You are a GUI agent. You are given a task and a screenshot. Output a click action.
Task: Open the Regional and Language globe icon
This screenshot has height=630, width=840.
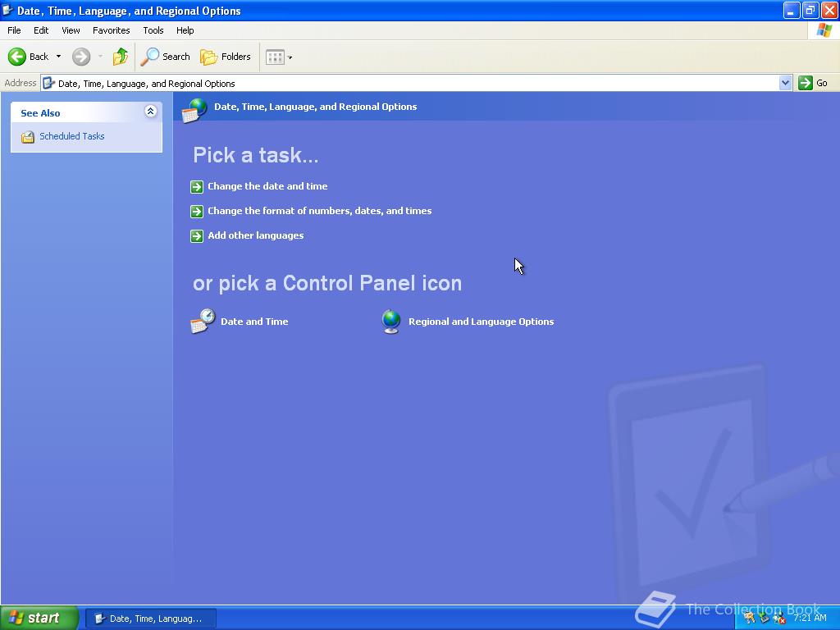391,322
